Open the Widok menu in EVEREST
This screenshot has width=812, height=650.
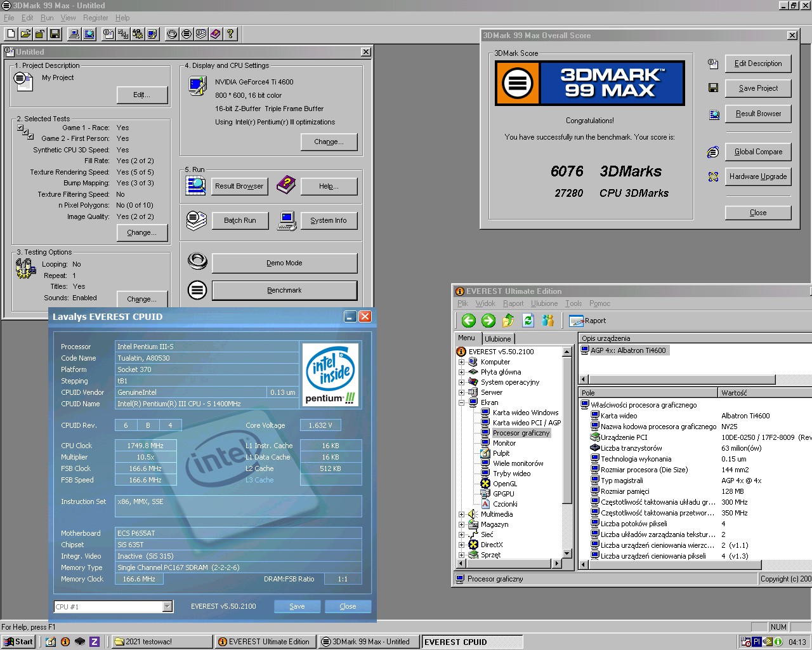point(485,303)
